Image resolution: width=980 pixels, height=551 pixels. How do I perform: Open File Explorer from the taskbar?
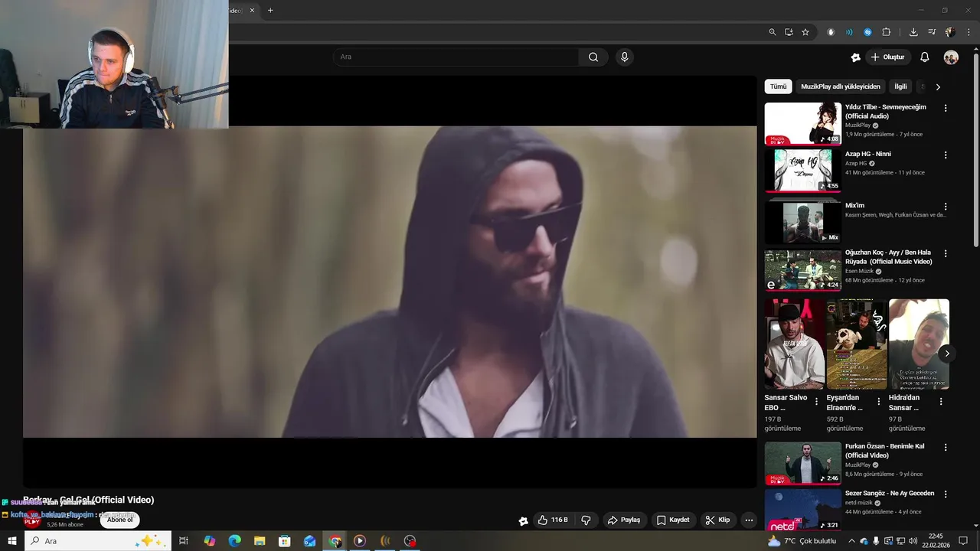(260, 541)
